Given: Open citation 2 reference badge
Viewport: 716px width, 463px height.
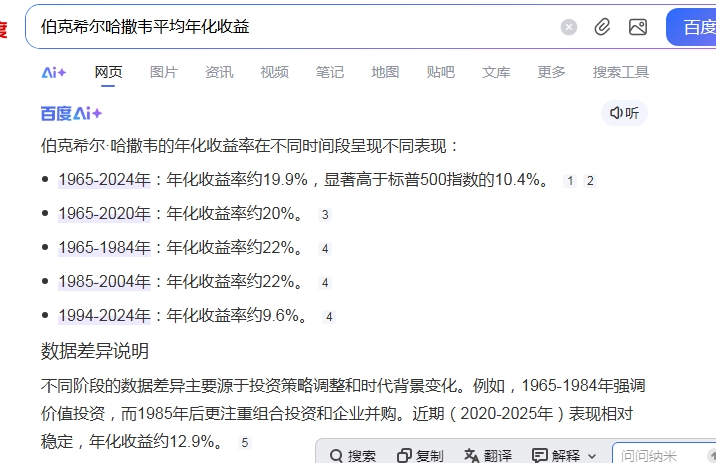Looking at the screenshot, I should click(x=590, y=181).
